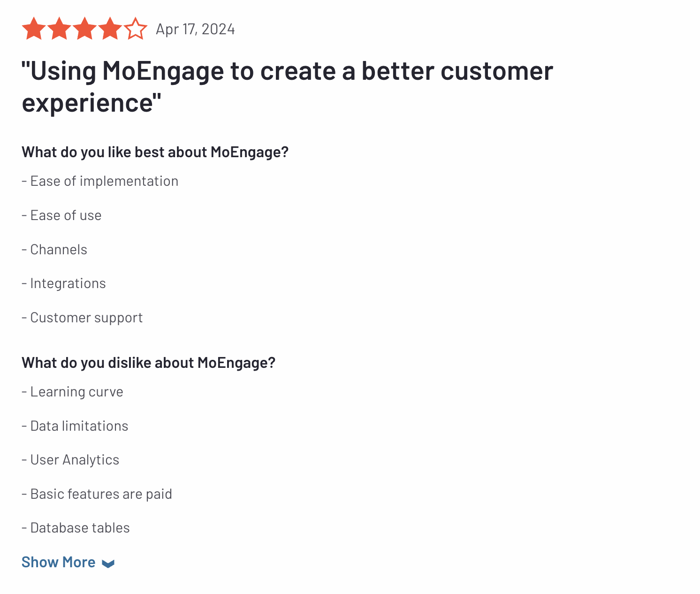Image resolution: width=700 pixels, height=594 pixels.
Task: Click the 'Data limitations' dislike item
Action: point(75,426)
